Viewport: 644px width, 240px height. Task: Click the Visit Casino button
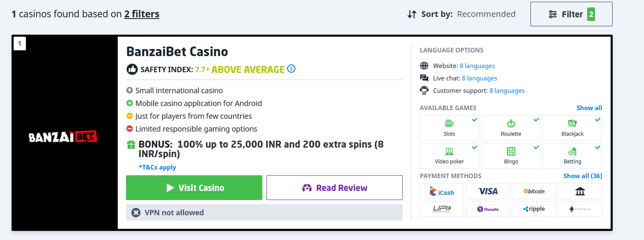click(194, 188)
